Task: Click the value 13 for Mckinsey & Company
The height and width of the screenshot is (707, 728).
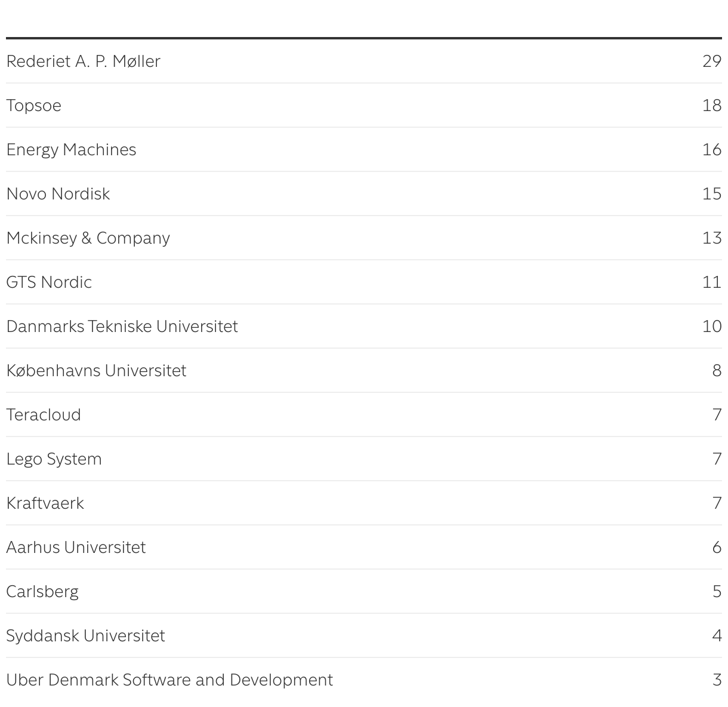Action: pos(712,238)
